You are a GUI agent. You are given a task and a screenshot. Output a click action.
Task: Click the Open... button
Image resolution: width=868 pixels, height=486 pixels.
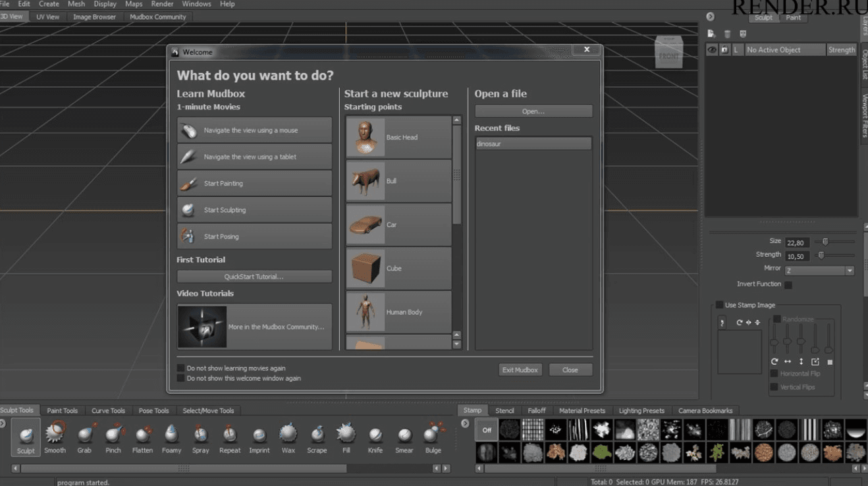tap(533, 111)
